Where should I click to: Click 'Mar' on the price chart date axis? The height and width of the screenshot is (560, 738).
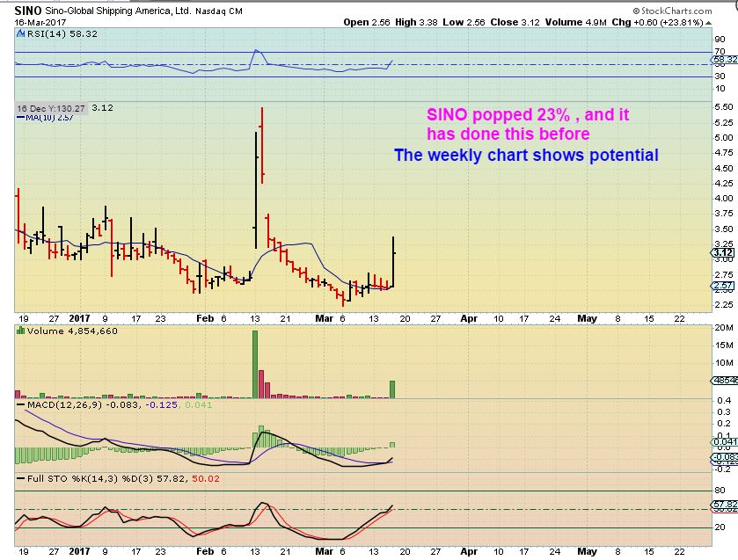325,318
